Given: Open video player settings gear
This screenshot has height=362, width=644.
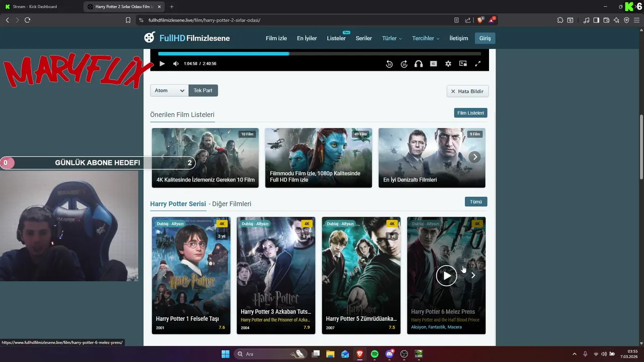Looking at the screenshot, I should pos(448,64).
